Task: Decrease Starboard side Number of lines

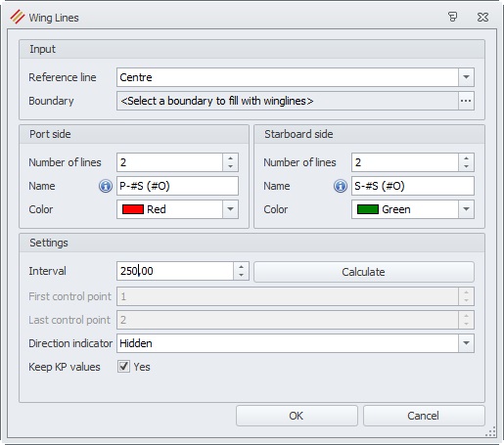Action: point(466,166)
